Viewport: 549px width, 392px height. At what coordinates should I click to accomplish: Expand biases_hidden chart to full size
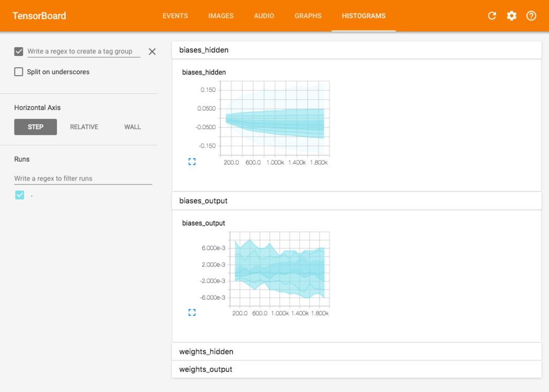pos(192,161)
